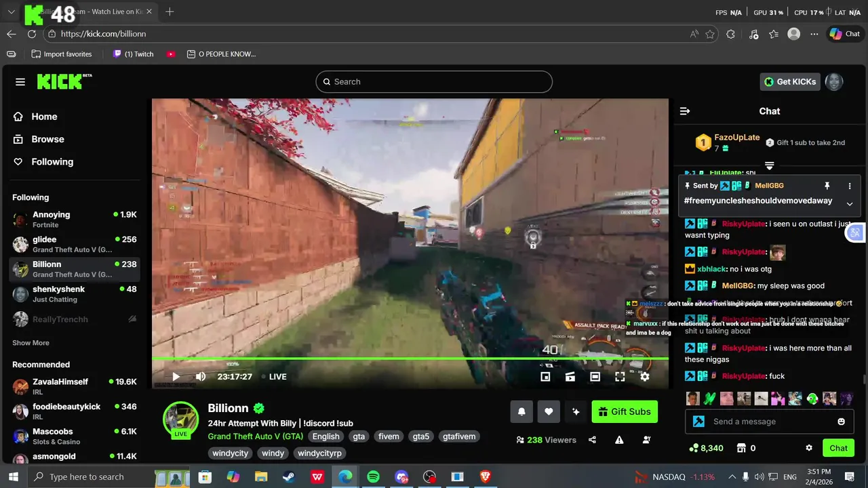Open browser Chat copilot button
The image size is (868, 488).
[x=845, y=34]
